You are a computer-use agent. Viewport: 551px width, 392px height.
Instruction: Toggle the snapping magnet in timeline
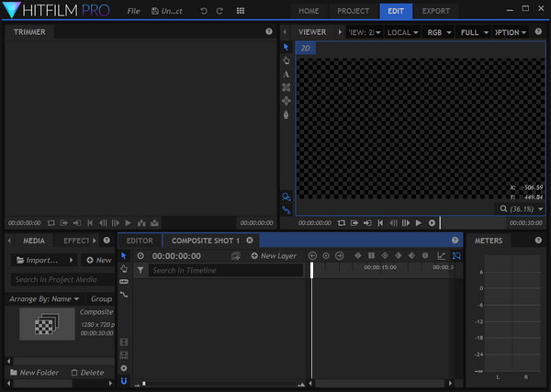coord(124,380)
